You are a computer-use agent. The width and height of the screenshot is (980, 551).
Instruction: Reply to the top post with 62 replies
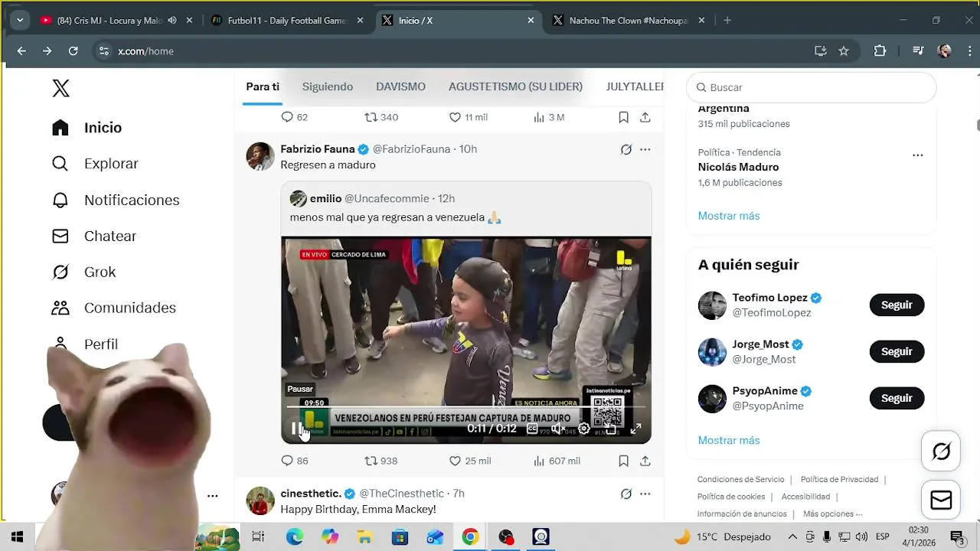[294, 117]
